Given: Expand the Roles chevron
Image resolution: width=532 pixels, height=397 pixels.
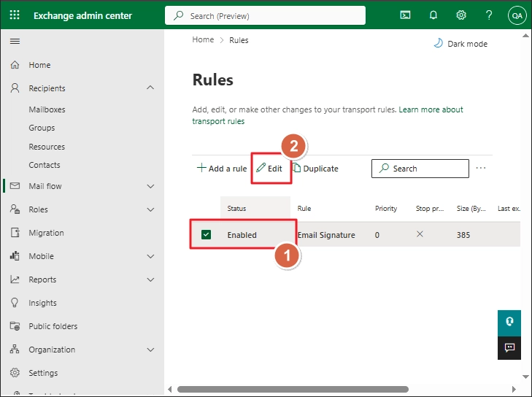Looking at the screenshot, I should 150,209.
